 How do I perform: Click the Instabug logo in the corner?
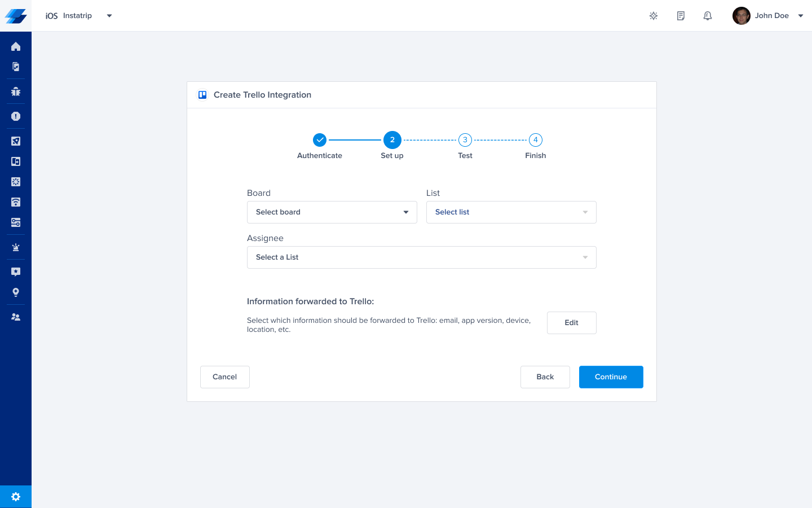16,16
